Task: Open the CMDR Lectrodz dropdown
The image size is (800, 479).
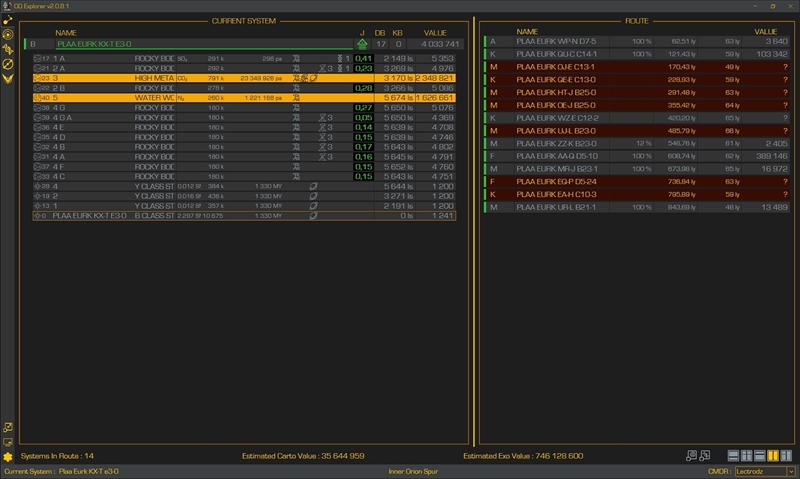Action: [764, 471]
